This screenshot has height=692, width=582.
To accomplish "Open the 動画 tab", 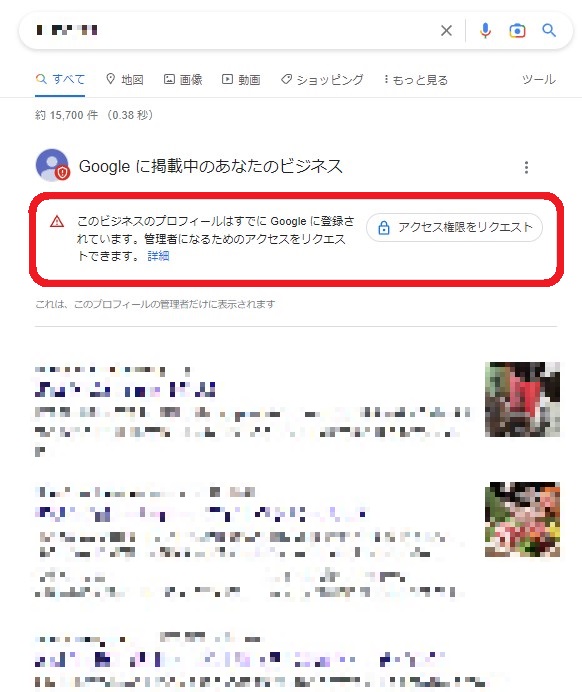I will pos(241,79).
